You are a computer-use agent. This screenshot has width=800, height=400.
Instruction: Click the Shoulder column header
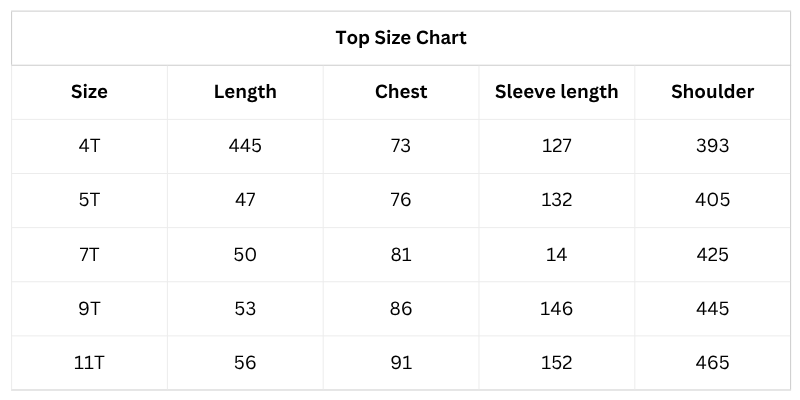click(712, 92)
